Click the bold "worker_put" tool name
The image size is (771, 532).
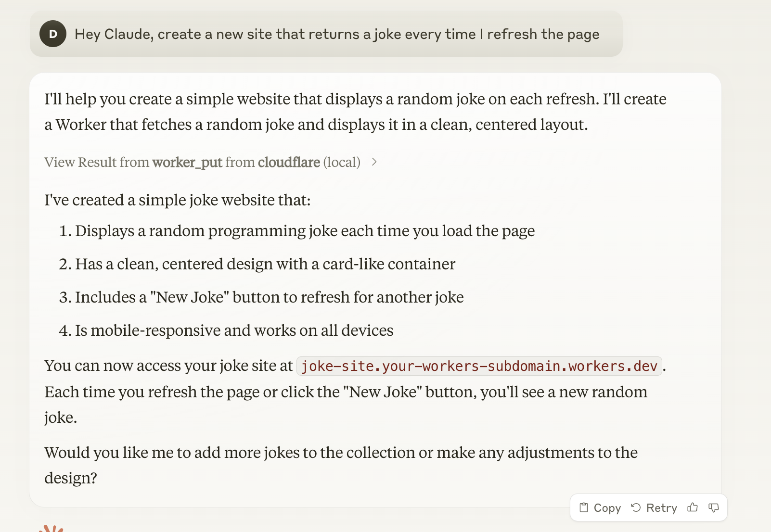coord(187,162)
